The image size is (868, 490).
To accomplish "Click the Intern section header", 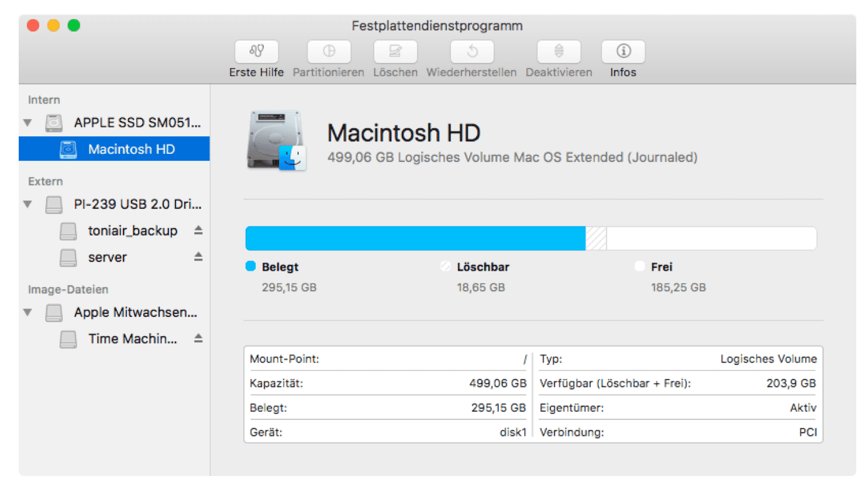I will [44, 100].
